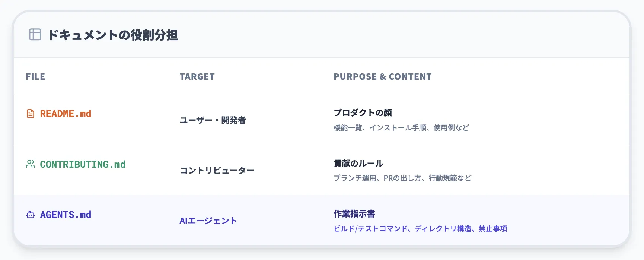Select the TARGET column header
Image resolution: width=644 pixels, height=260 pixels.
[x=197, y=77]
